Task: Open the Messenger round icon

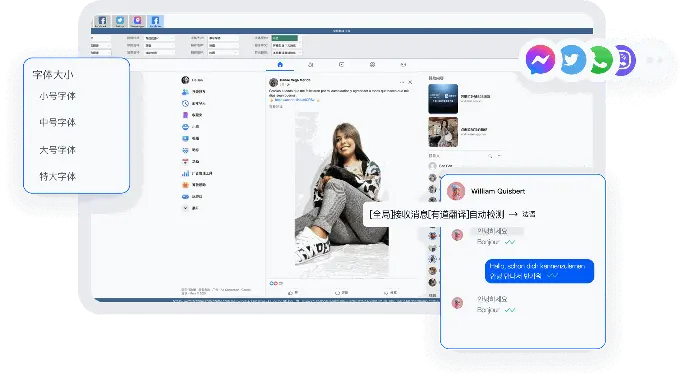Action: (x=540, y=59)
